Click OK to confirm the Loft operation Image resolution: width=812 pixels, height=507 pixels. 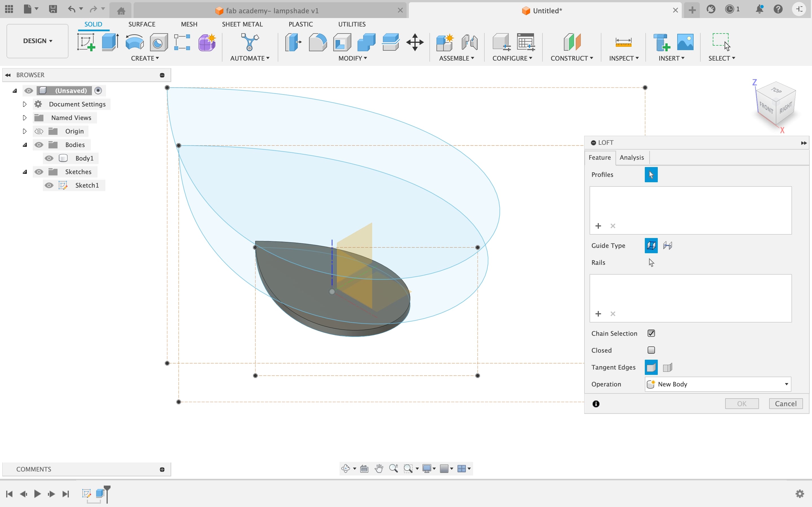click(742, 403)
